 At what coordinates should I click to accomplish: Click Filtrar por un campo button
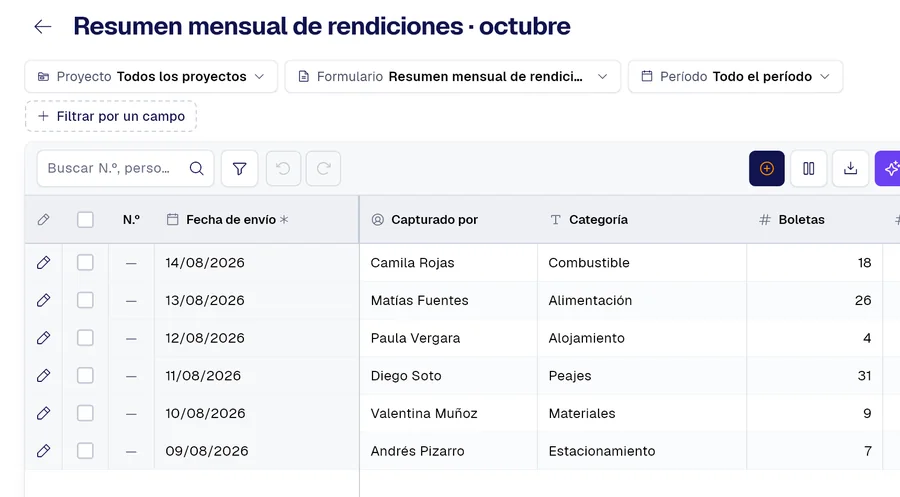point(111,117)
